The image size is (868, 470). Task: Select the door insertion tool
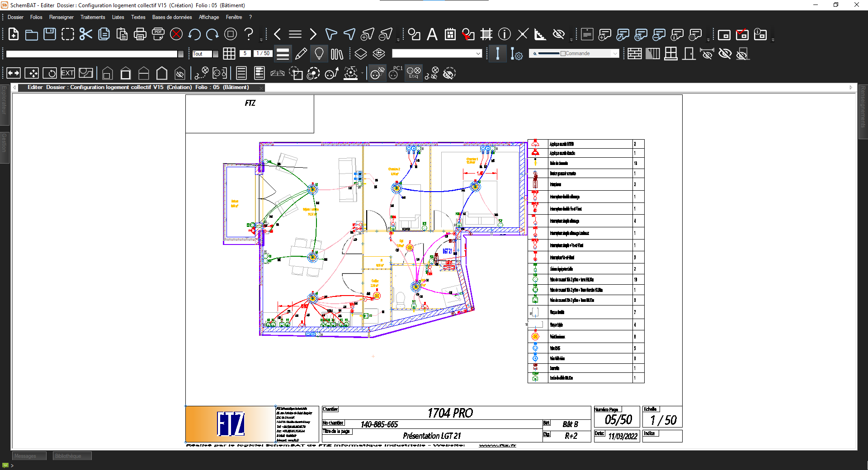pyautogui.click(x=689, y=54)
